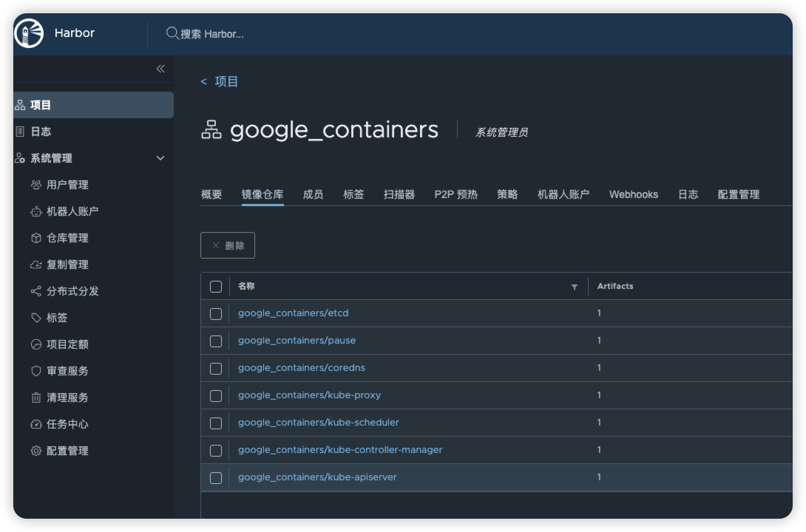Open the google_containers/kube-apiserver repository link
This screenshot has width=806, height=532.
click(x=317, y=477)
